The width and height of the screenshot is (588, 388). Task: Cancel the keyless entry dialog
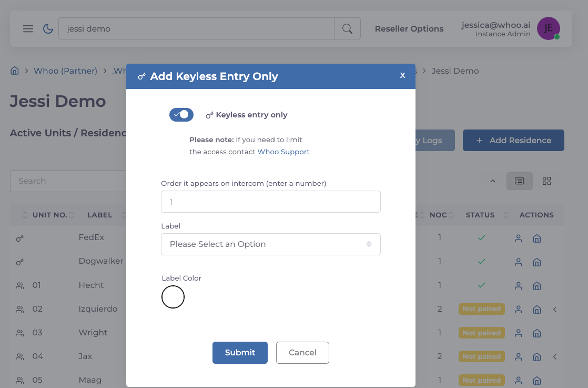click(302, 353)
